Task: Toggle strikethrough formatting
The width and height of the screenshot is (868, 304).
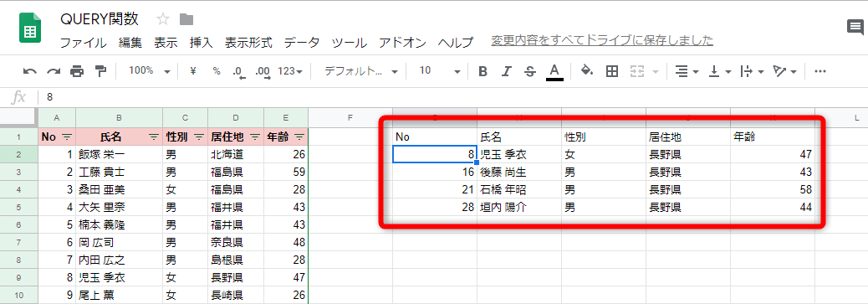Action: (530, 71)
